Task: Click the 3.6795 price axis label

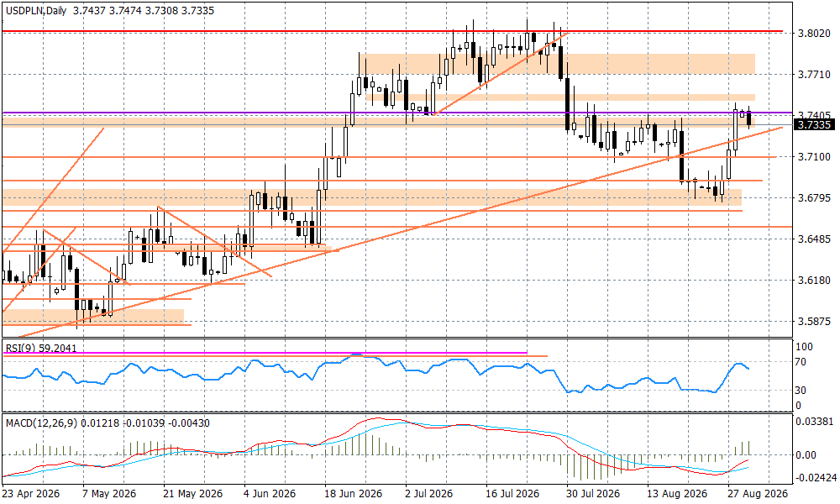Action: click(x=814, y=198)
